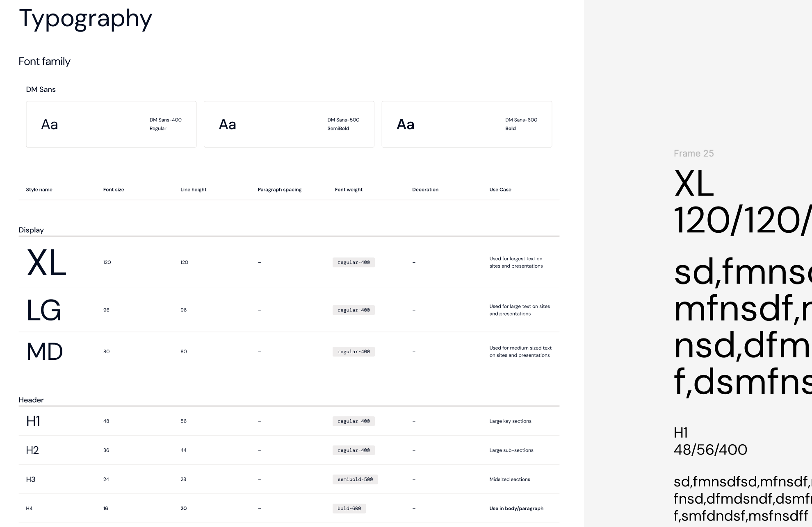Click the Style name column header
The image size is (812, 527).
click(39, 189)
